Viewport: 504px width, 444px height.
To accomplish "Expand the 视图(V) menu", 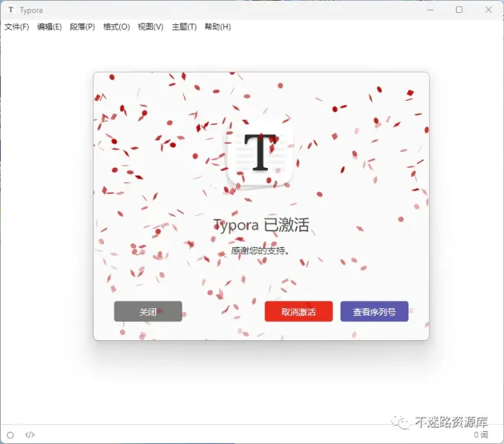I will coord(150,27).
